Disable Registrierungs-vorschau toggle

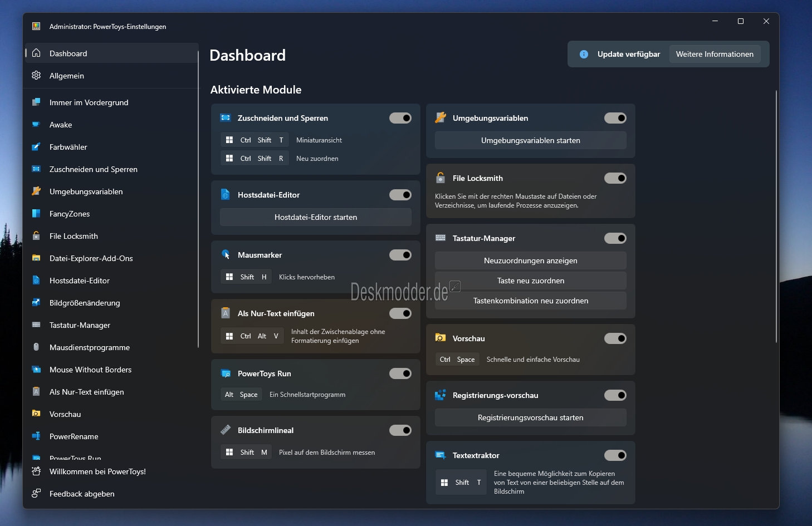(615, 395)
